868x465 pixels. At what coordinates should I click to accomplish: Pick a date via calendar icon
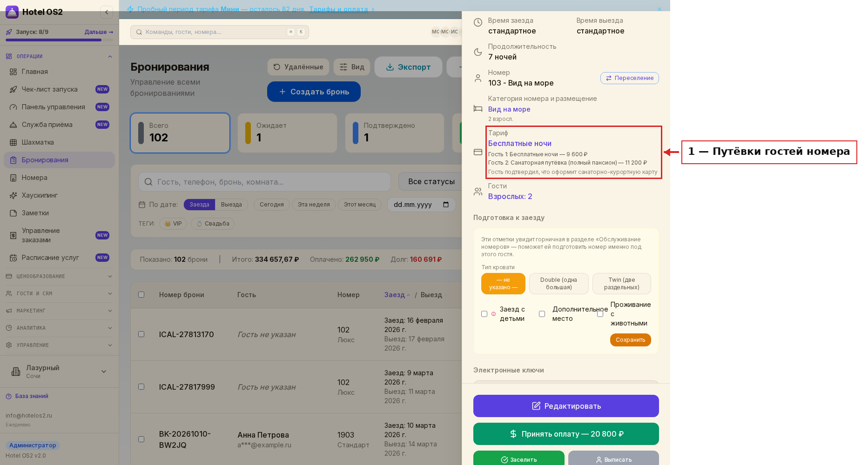point(446,205)
